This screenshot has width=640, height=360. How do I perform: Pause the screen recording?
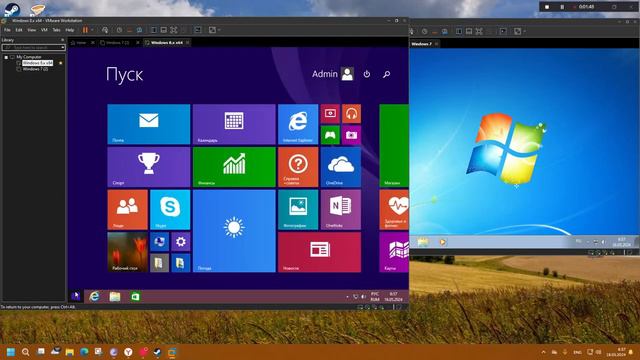pos(562,7)
